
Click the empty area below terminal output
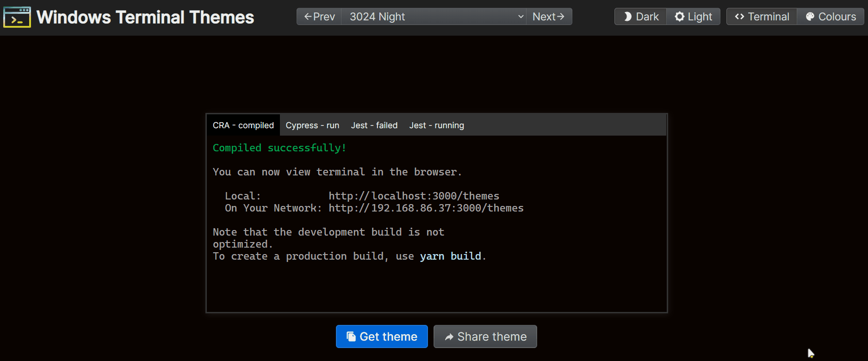click(x=436, y=287)
